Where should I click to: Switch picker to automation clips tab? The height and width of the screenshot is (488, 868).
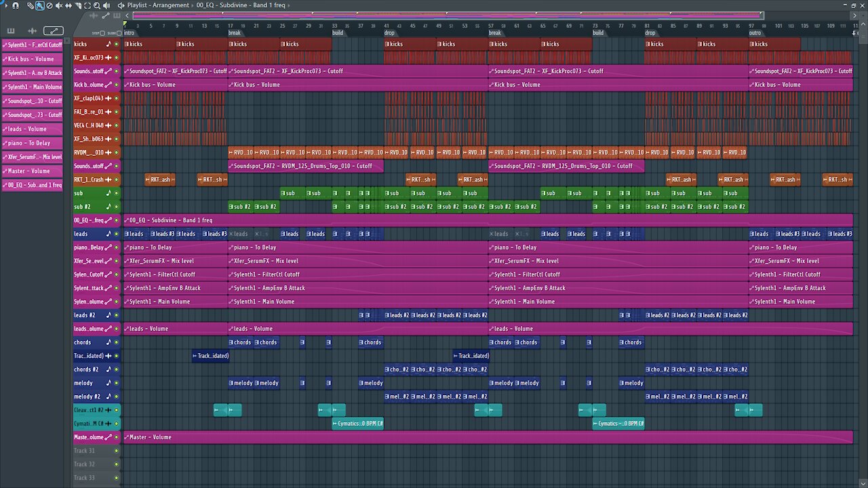[53, 30]
